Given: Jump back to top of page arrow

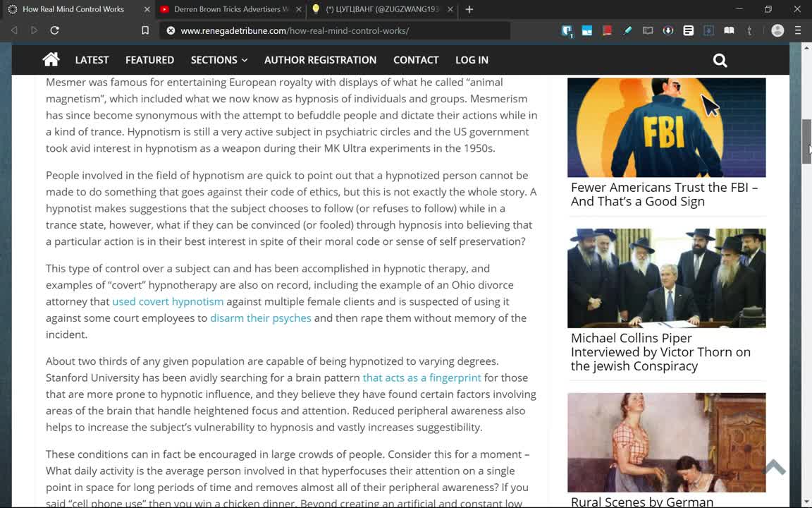Looking at the screenshot, I should [x=775, y=467].
